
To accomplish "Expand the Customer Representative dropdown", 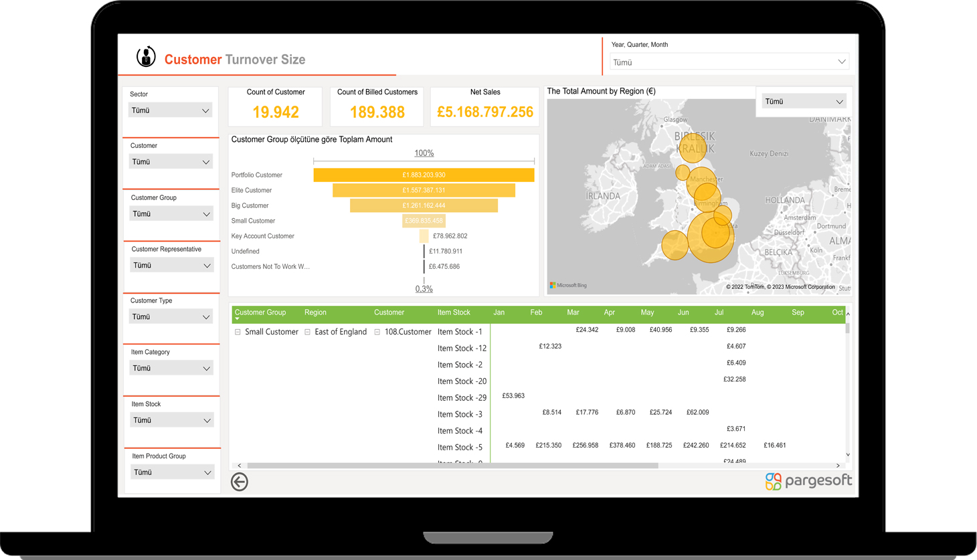I will (171, 266).
